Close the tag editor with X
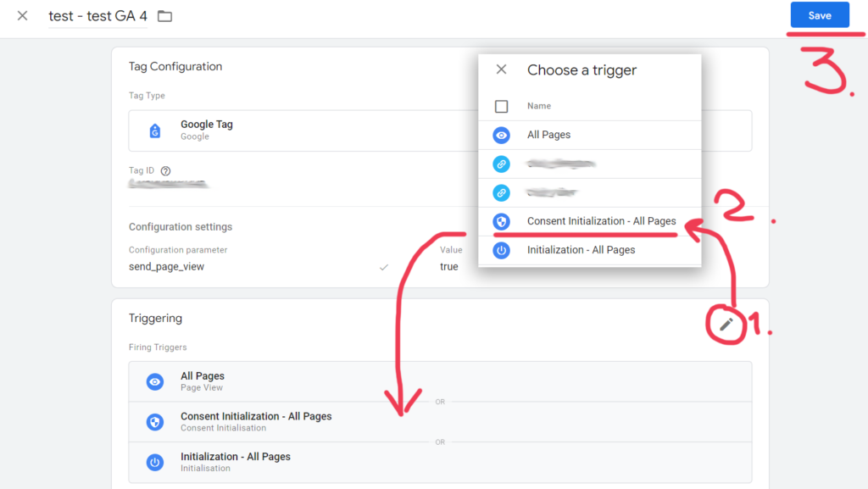This screenshot has height=489, width=868. 23,16
